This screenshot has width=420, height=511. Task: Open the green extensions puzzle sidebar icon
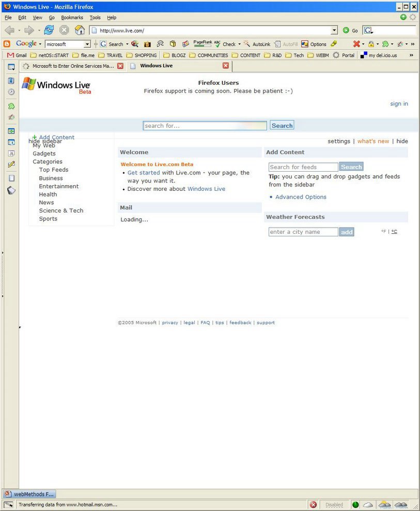click(11, 106)
